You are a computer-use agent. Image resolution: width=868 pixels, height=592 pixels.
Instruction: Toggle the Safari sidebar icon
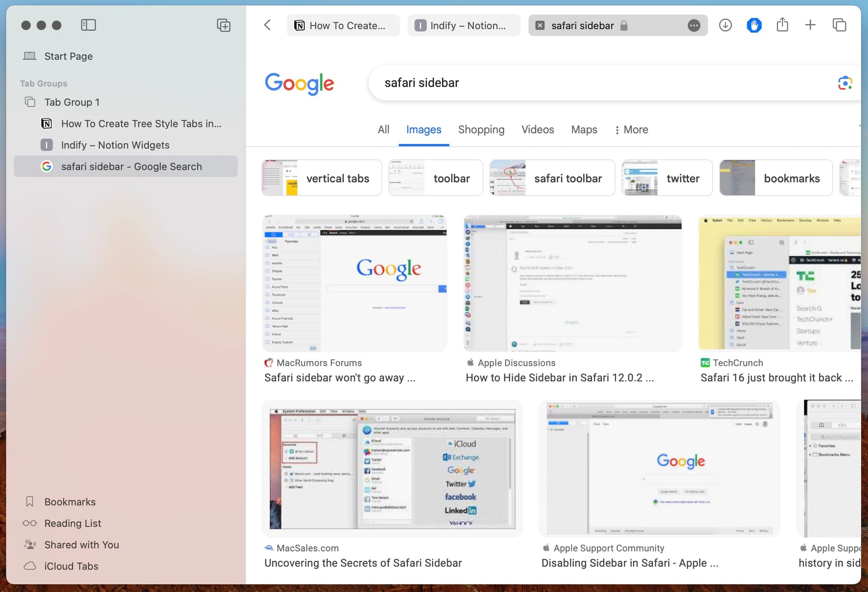click(x=88, y=25)
